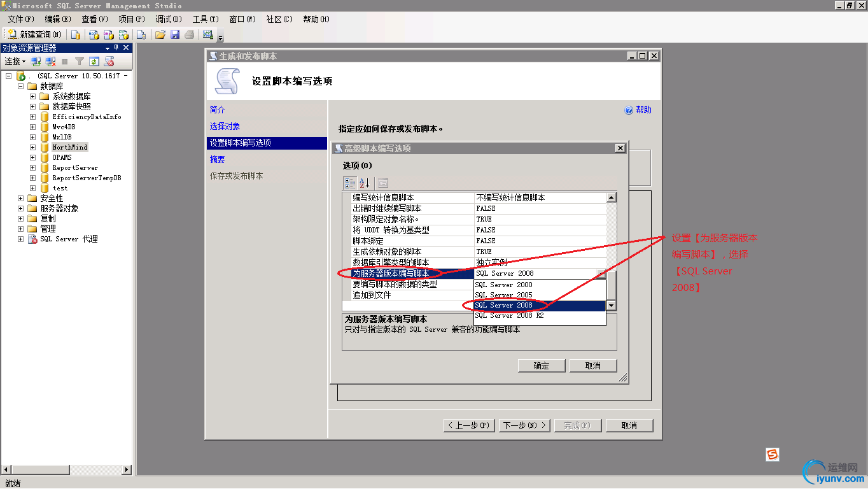
Task: Click the XMLA query toolbar icon
Action: (x=123, y=34)
